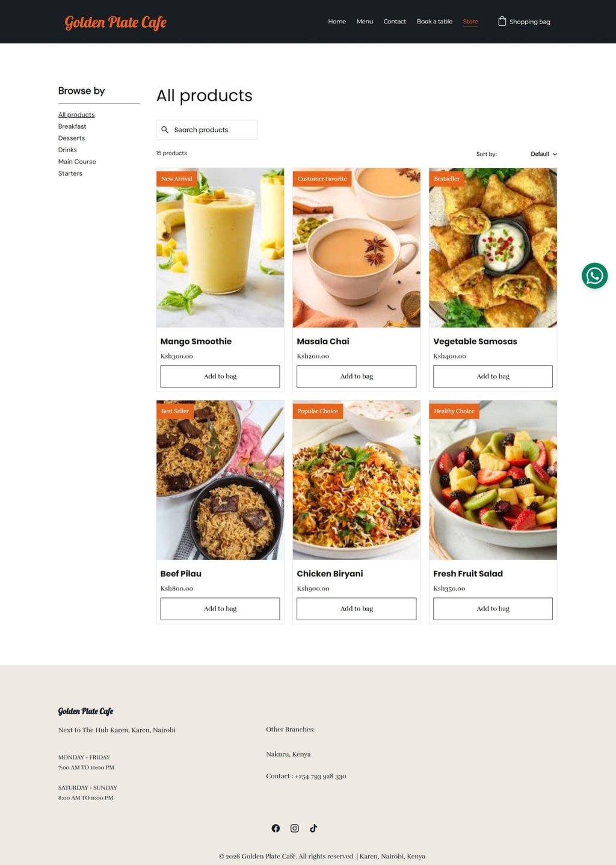Open the Contact navigation link
This screenshot has width=616, height=865.
point(395,22)
